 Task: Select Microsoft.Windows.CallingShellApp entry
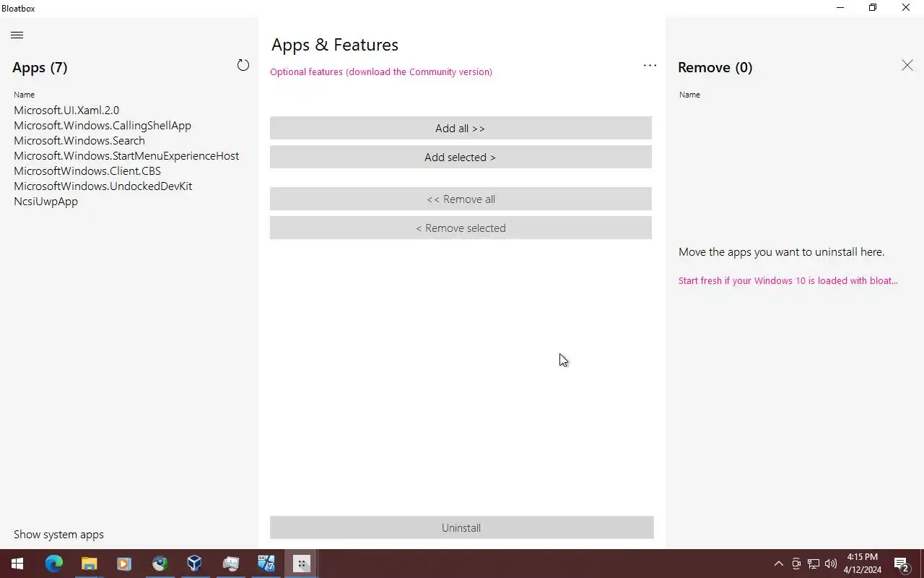103,126
